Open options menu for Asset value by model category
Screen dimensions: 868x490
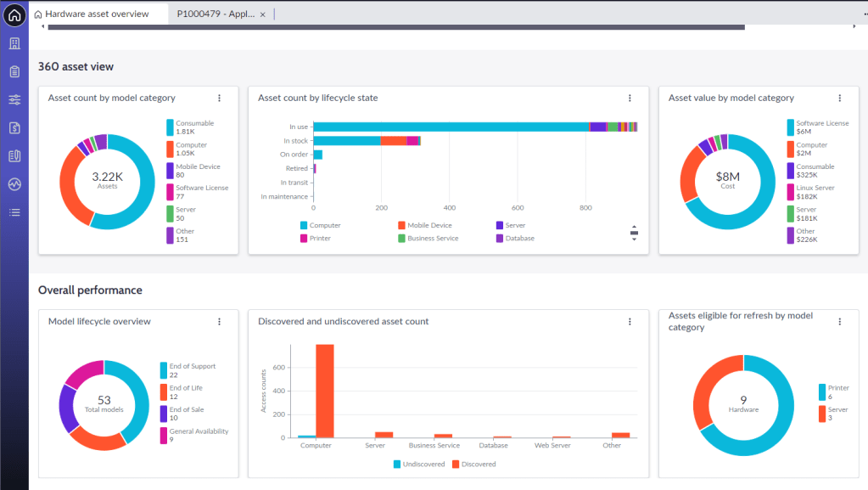click(840, 99)
